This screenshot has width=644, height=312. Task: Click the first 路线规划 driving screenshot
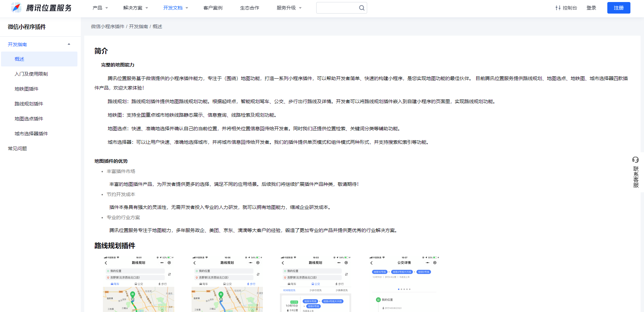coord(139,284)
